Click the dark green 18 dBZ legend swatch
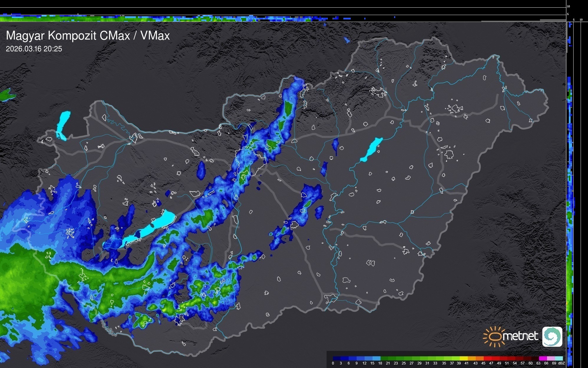The image size is (588, 368). click(384, 359)
